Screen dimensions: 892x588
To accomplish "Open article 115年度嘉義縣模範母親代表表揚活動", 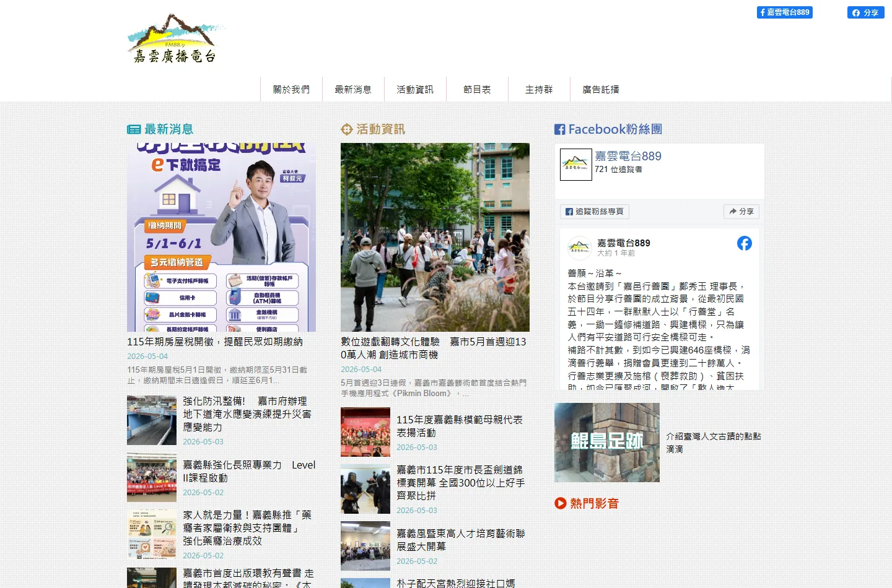I will (460, 426).
